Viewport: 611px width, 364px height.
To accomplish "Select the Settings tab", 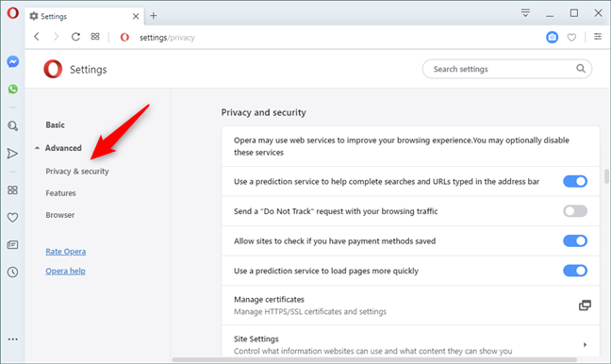I will point(84,16).
